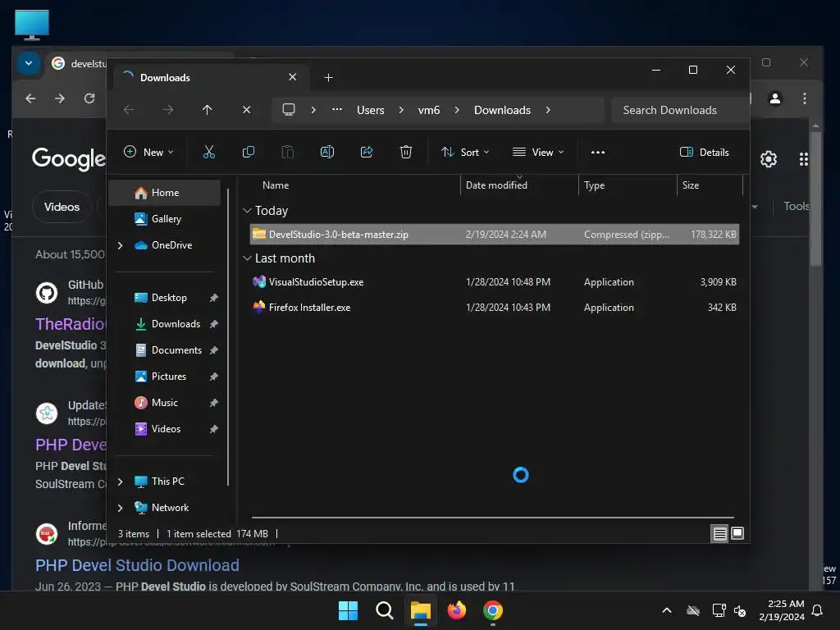Stop loading with the X navigation button
The width and height of the screenshot is (840, 630).
(246, 110)
